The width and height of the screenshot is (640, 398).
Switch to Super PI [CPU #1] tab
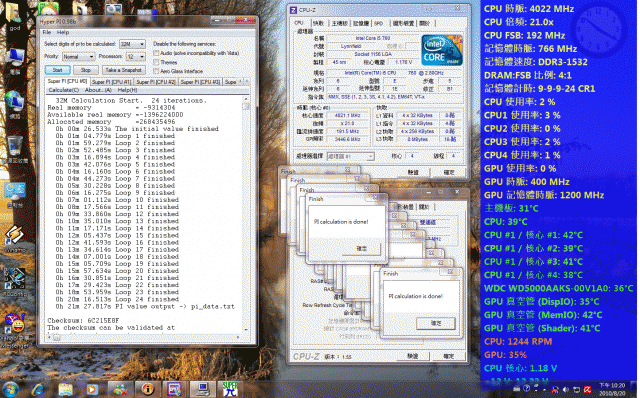(x=111, y=82)
